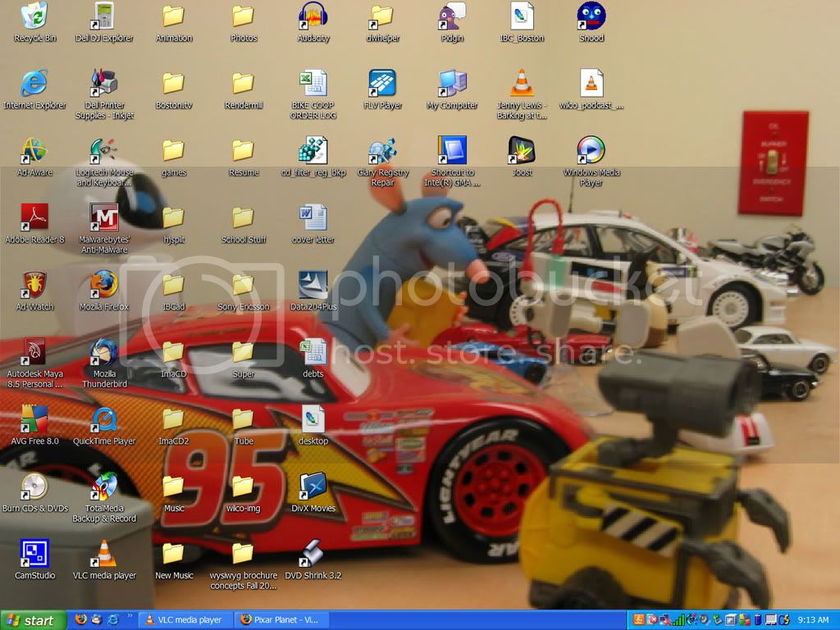Screen dimensions: 840x630
Task: Select the BIKE COOP ORDER LOG spreadsheet
Action: pos(313,84)
